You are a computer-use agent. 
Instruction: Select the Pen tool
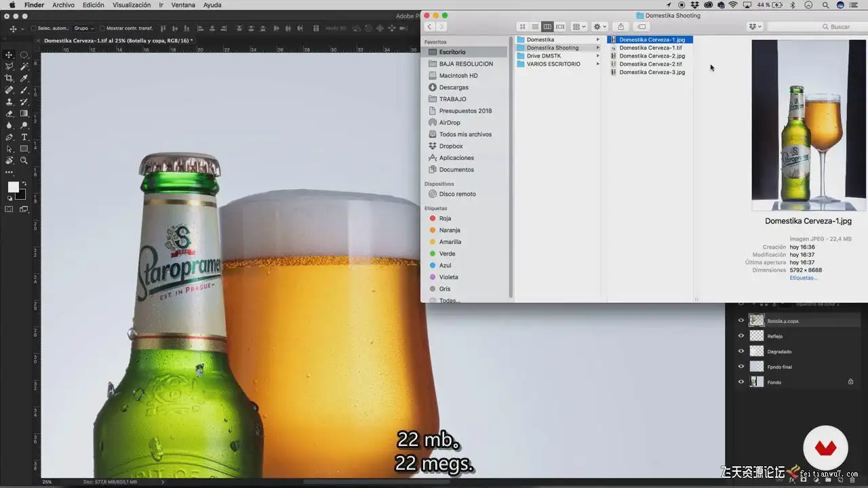9,137
